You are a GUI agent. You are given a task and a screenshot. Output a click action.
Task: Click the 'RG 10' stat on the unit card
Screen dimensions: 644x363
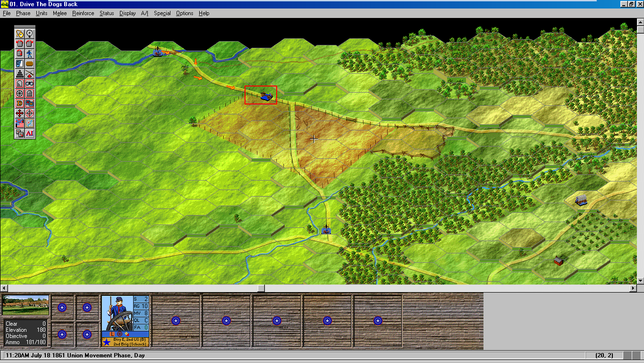tap(141, 306)
